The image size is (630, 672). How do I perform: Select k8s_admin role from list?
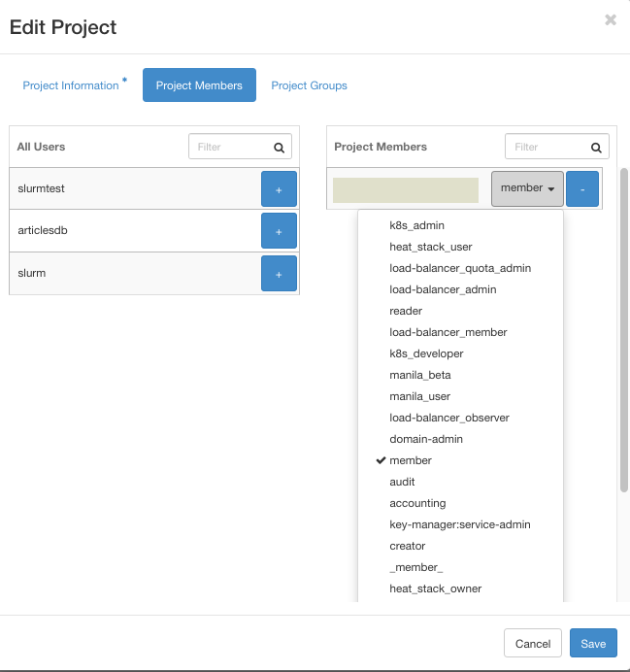(x=417, y=225)
